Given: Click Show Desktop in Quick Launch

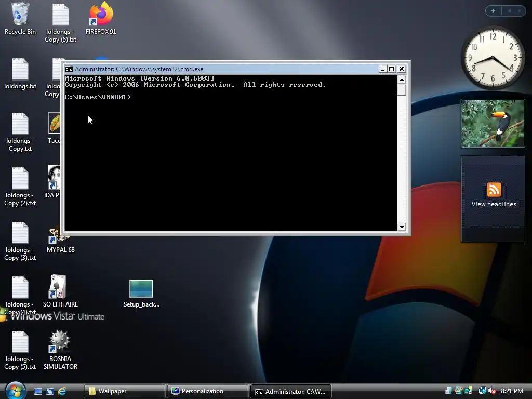Looking at the screenshot, I should (x=37, y=391).
